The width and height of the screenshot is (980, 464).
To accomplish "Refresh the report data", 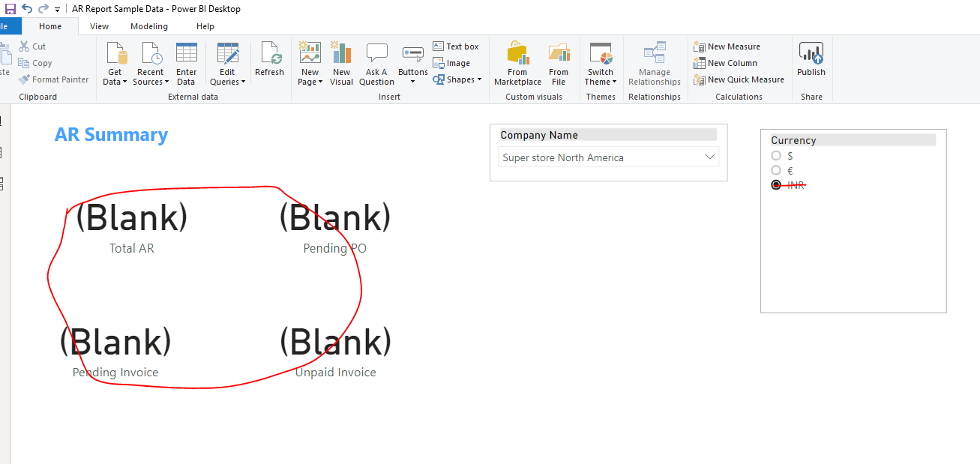I will point(269,59).
